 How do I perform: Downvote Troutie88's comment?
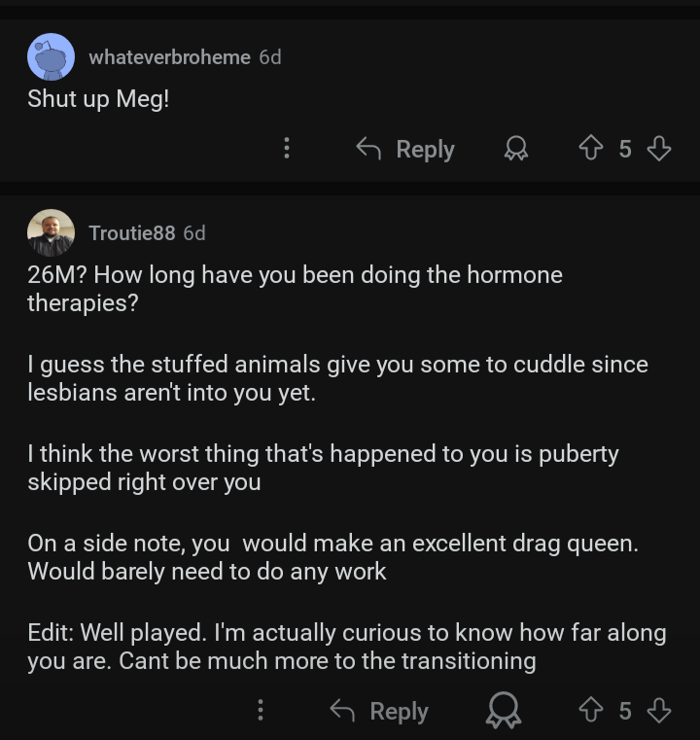(x=659, y=711)
